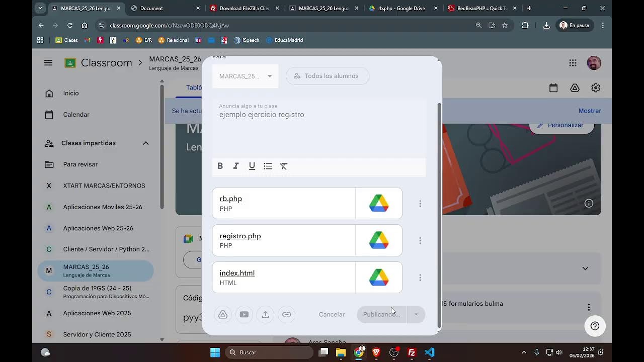Open Brave browser from the taskbar
Image resolution: width=644 pixels, height=362 pixels.
pos(376,352)
